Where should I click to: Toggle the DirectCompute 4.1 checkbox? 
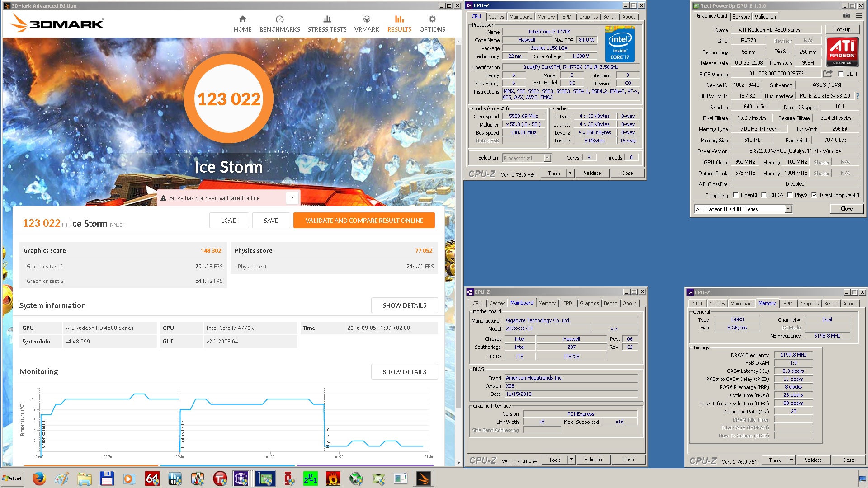(x=814, y=195)
